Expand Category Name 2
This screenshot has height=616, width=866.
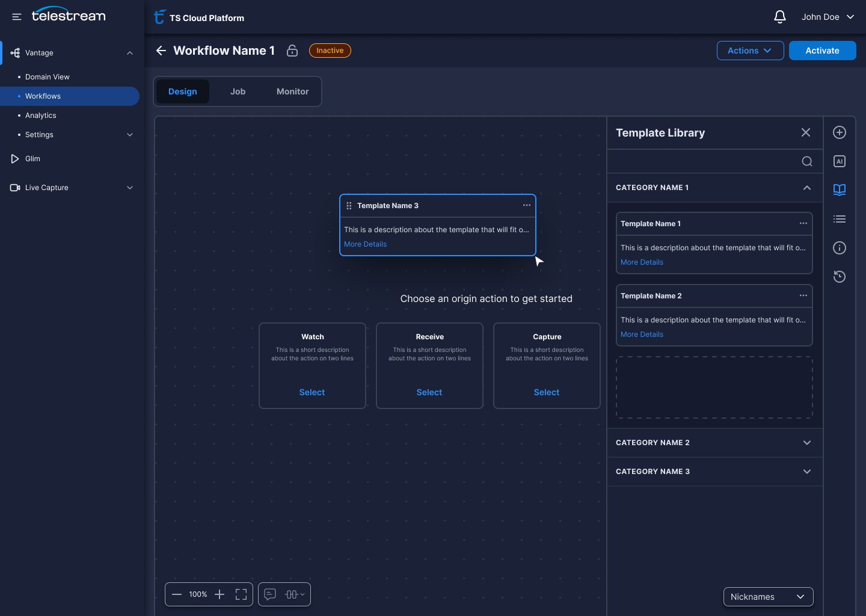click(807, 443)
